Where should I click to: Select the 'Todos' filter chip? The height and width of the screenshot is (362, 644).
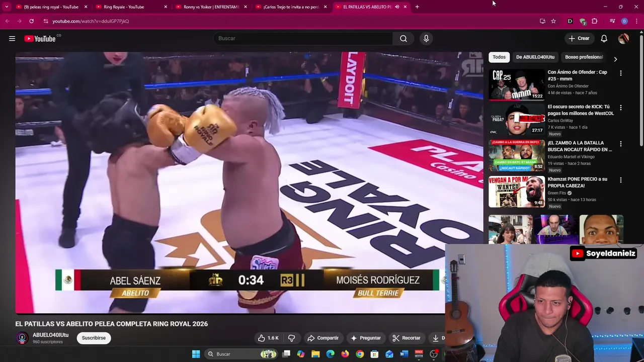click(x=499, y=57)
